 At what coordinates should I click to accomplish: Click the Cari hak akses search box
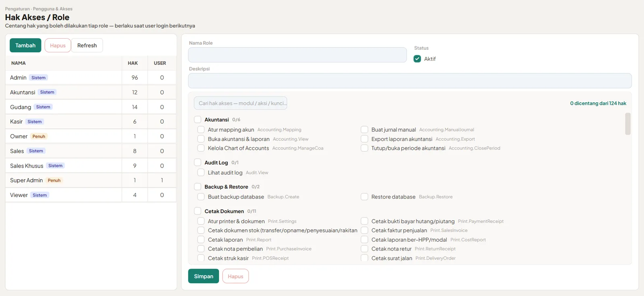240,103
